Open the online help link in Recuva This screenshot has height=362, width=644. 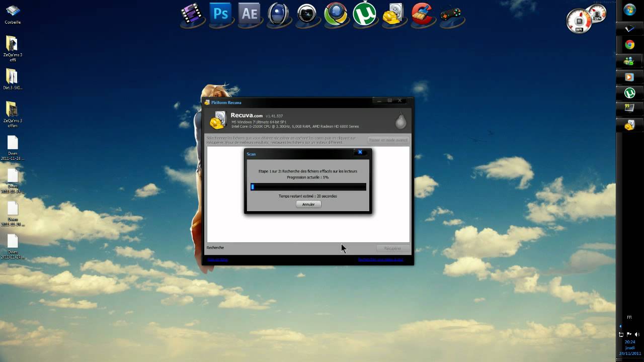point(217,259)
